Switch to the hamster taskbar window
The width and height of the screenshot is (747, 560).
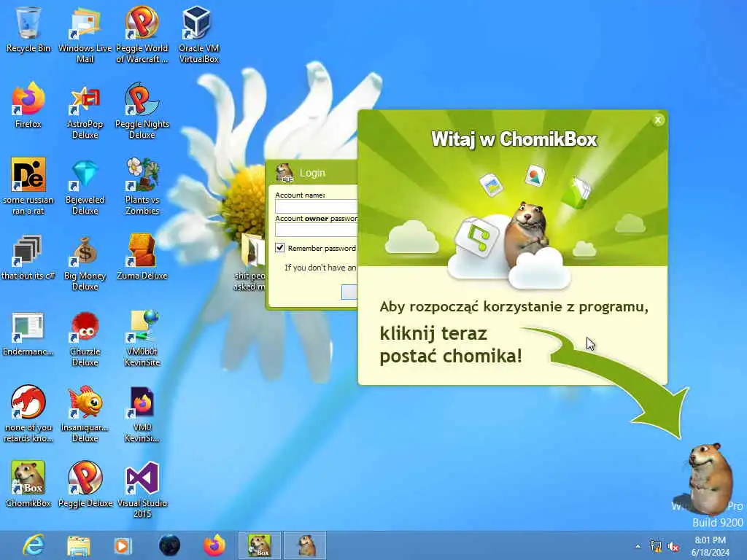pos(306,545)
